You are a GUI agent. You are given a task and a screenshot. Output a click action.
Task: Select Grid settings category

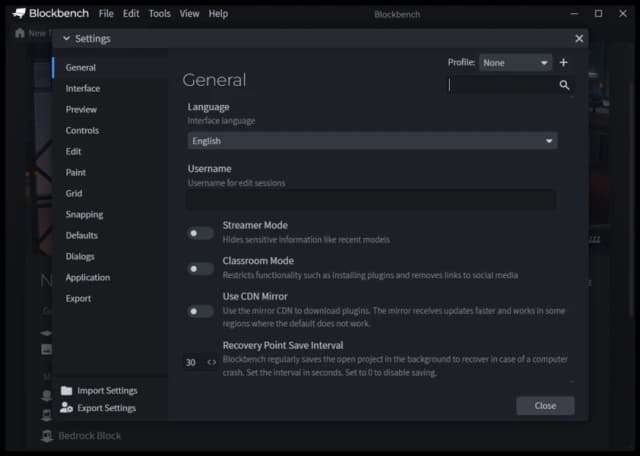(110, 193)
